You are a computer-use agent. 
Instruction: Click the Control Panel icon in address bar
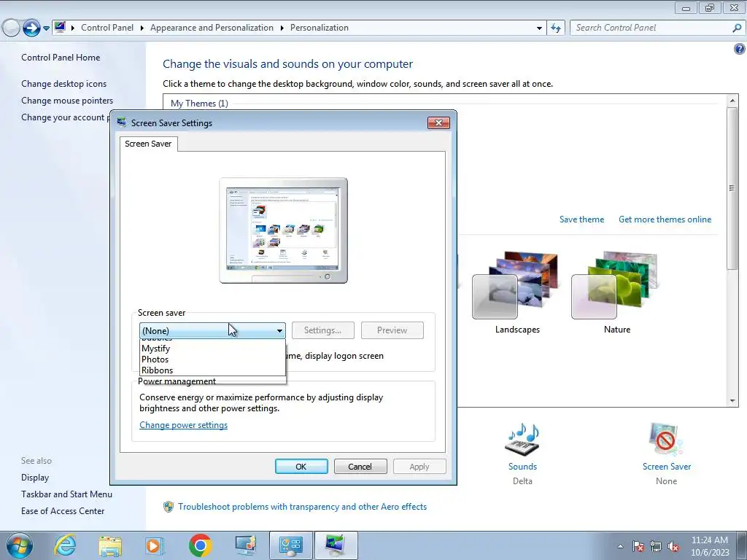60,27
